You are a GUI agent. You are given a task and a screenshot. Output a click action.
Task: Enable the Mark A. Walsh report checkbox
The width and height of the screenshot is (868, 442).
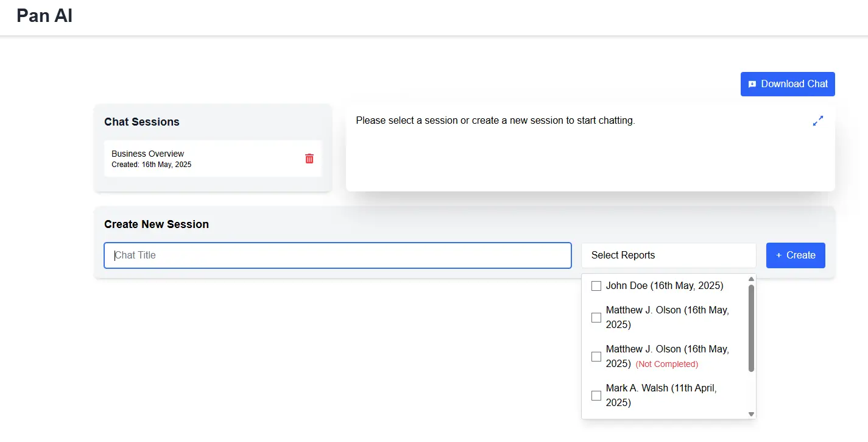click(596, 396)
